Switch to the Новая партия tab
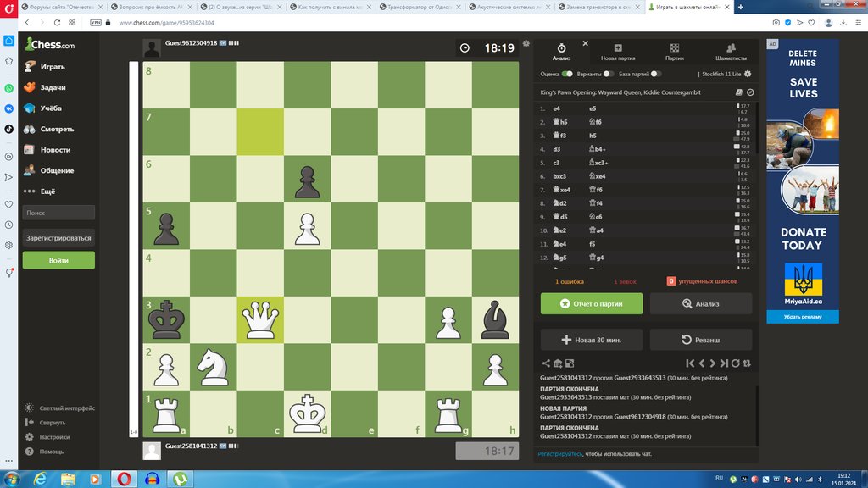The image size is (868, 488). click(618, 52)
